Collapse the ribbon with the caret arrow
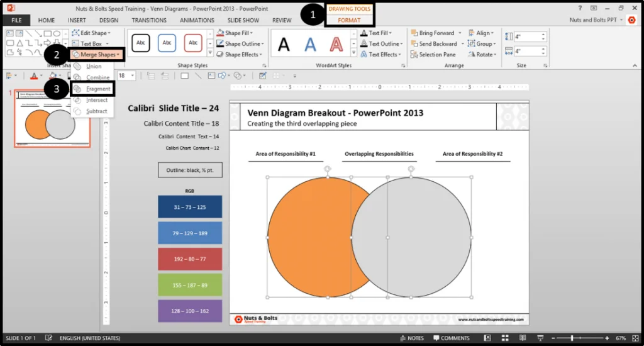644x346 pixels. click(x=635, y=66)
